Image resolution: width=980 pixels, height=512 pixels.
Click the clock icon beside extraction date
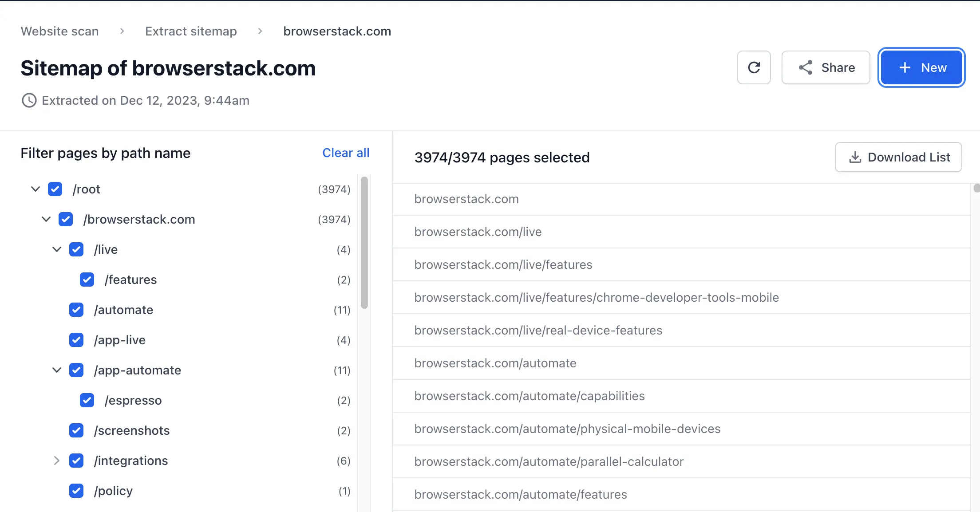[29, 100]
